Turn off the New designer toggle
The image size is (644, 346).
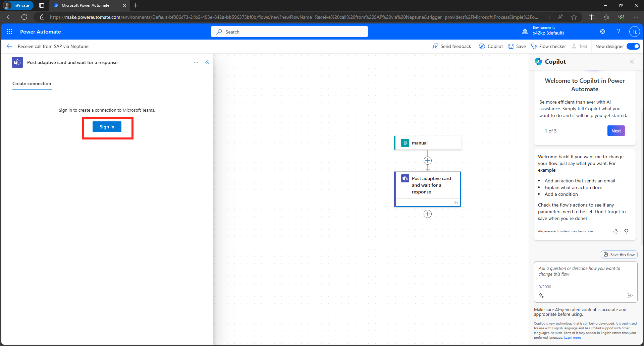click(633, 46)
